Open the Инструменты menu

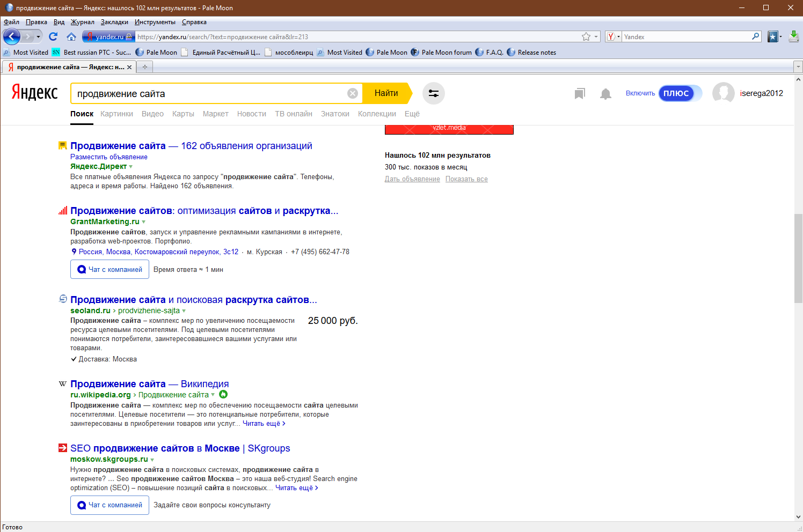(x=155, y=22)
